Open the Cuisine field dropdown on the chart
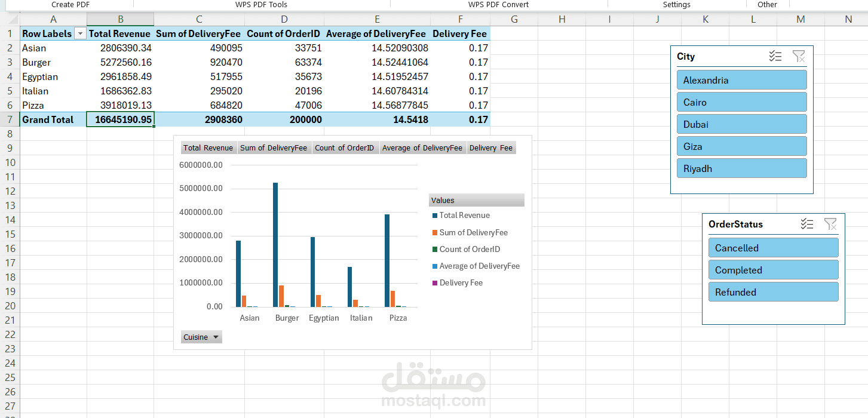 pyautogui.click(x=201, y=337)
